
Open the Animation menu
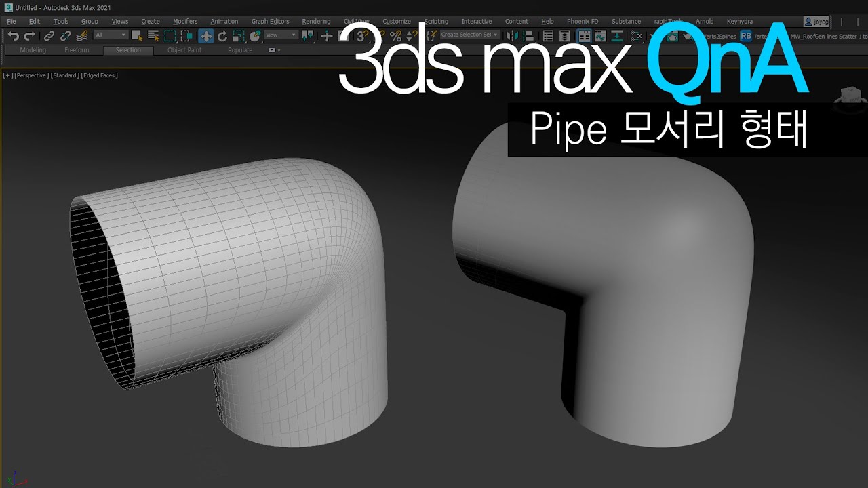pos(224,21)
